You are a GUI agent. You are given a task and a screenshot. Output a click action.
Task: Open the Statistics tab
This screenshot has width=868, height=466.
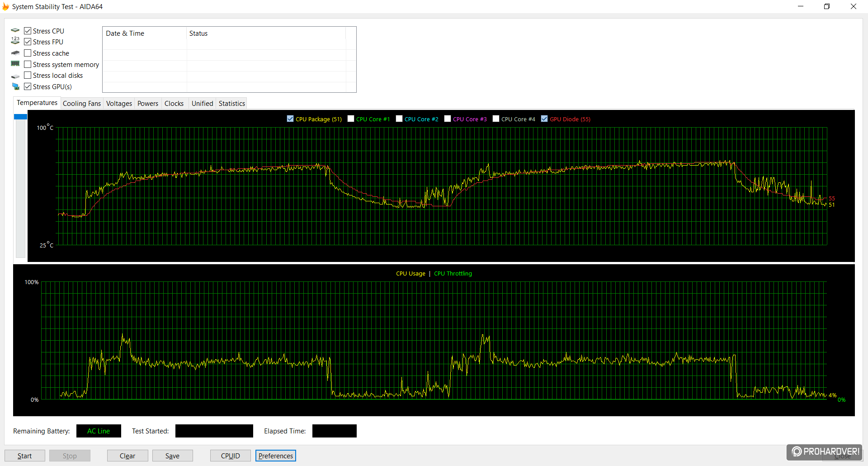pyautogui.click(x=232, y=104)
